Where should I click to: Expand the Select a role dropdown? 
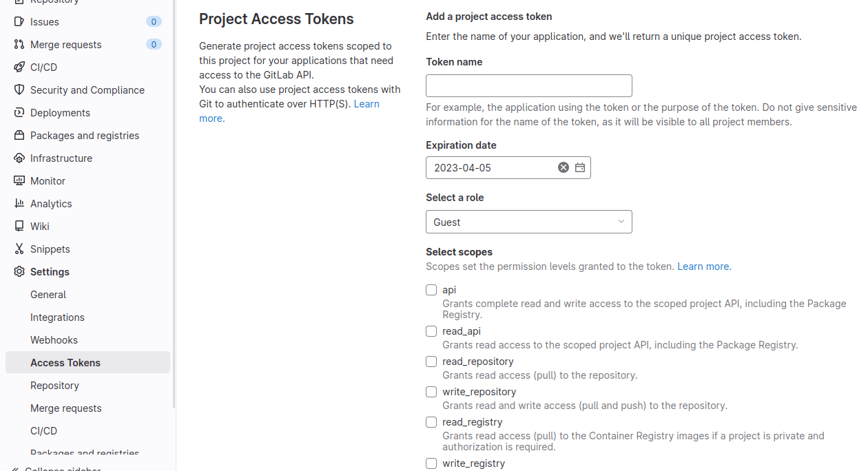528,222
